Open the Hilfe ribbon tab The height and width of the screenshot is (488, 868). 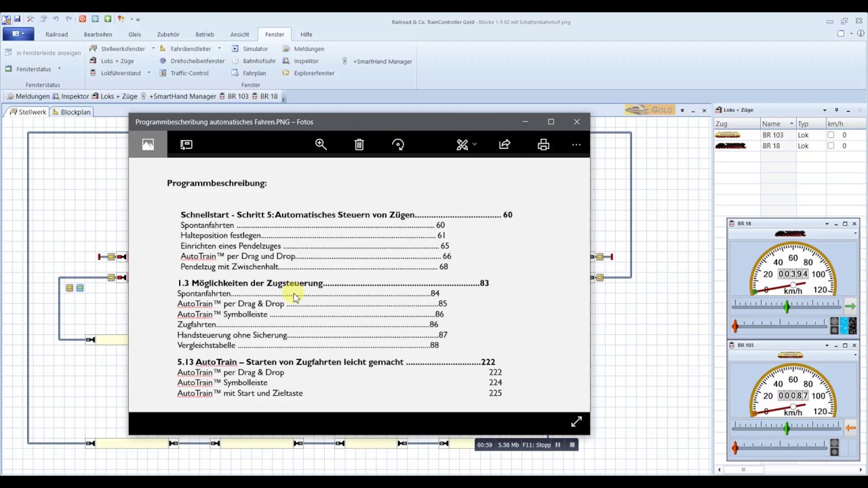pyautogui.click(x=307, y=35)
